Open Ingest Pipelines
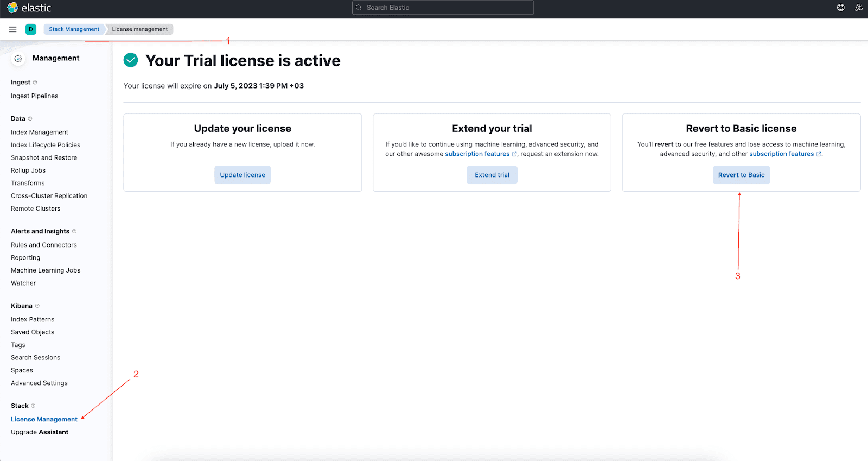The width and height of the screenshot is (868, 461). pos(34,96)
